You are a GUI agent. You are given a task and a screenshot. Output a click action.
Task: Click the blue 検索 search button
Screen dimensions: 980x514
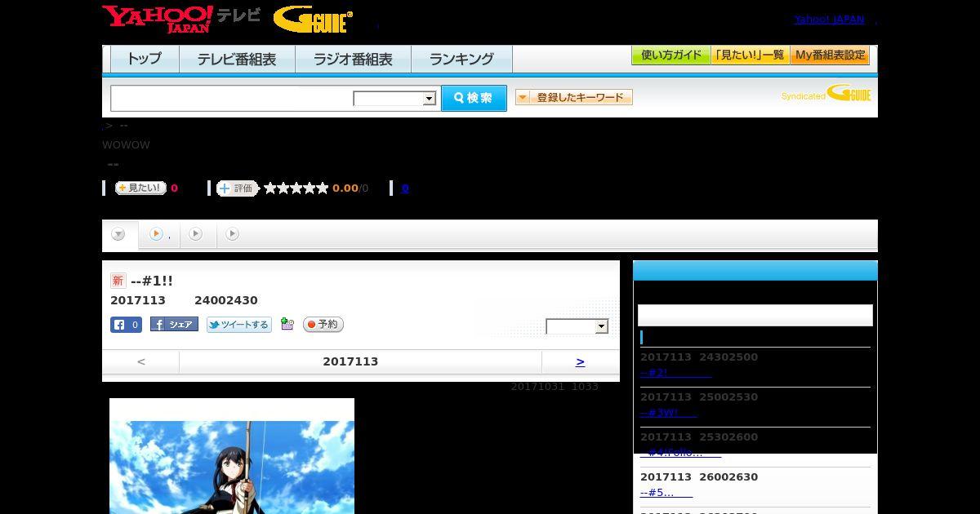[x=474, y=98]
